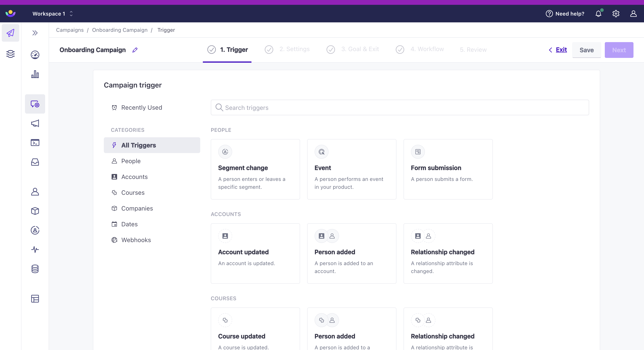
Task: Select the 3. Goal & Exit step
Action: pyautogui.click(x=352, y=49)
